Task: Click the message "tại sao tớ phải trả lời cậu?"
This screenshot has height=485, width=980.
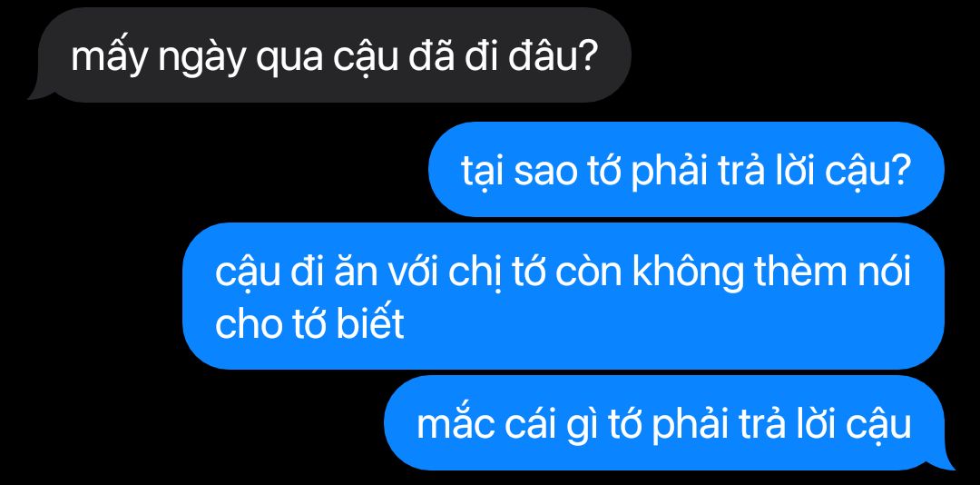Action: pos(686,169)
